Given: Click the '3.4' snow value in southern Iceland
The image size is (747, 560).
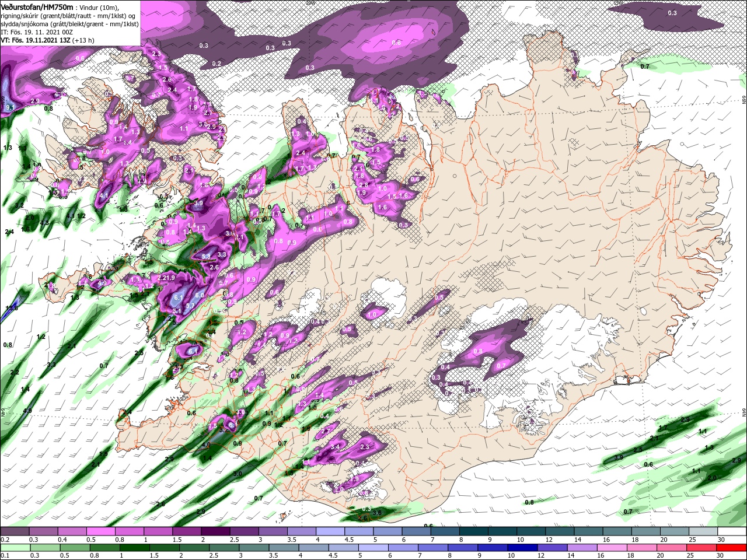Looking at the screenshot, I should click(335, 447).
